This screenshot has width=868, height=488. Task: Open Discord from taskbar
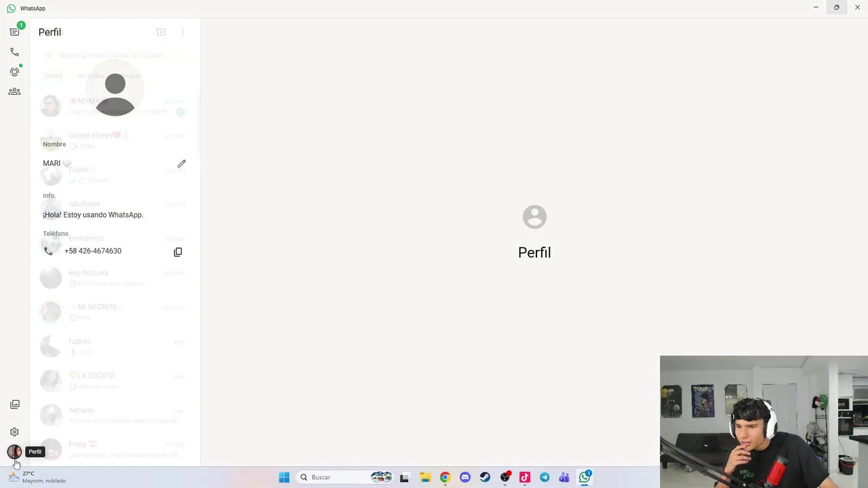pyautogui.click(x=465, y=477)
